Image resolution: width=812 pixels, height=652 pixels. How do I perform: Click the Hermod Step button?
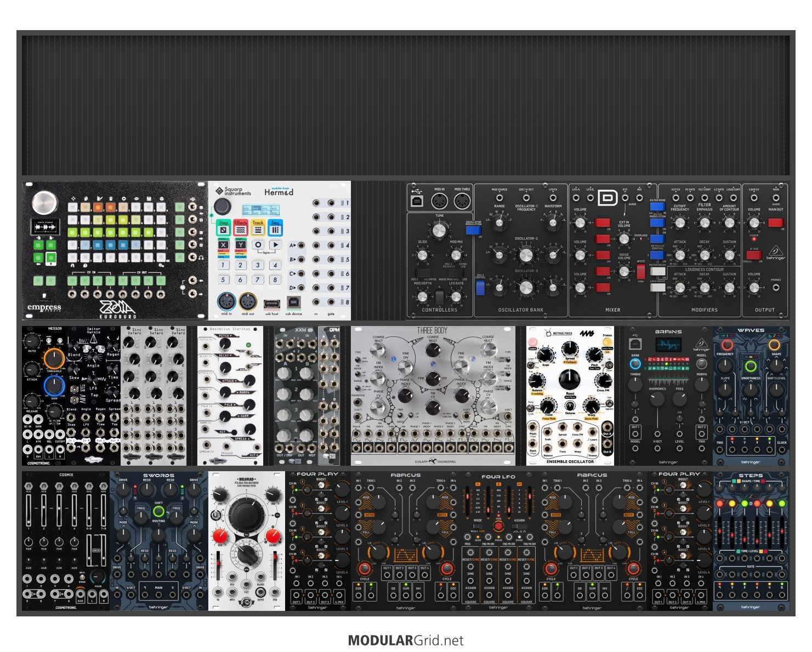point(224,227)
